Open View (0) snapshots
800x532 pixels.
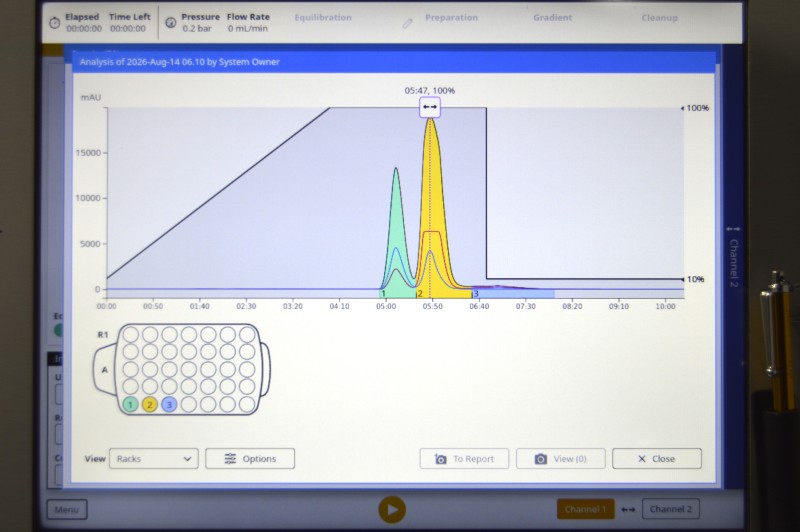(560, 459)
